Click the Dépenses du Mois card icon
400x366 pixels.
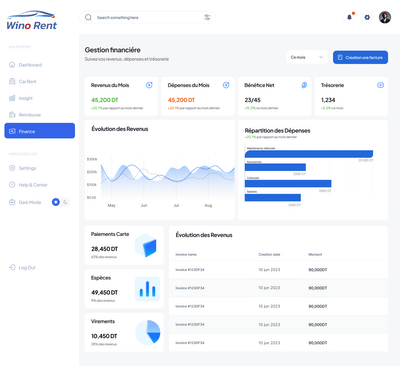[x=226, y=85]
